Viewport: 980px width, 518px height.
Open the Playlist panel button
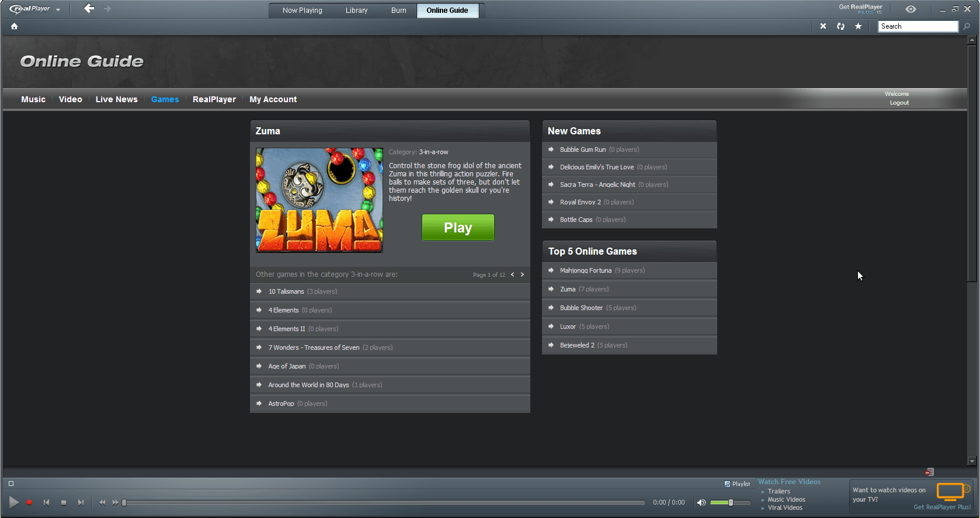[x=737, y=484]
